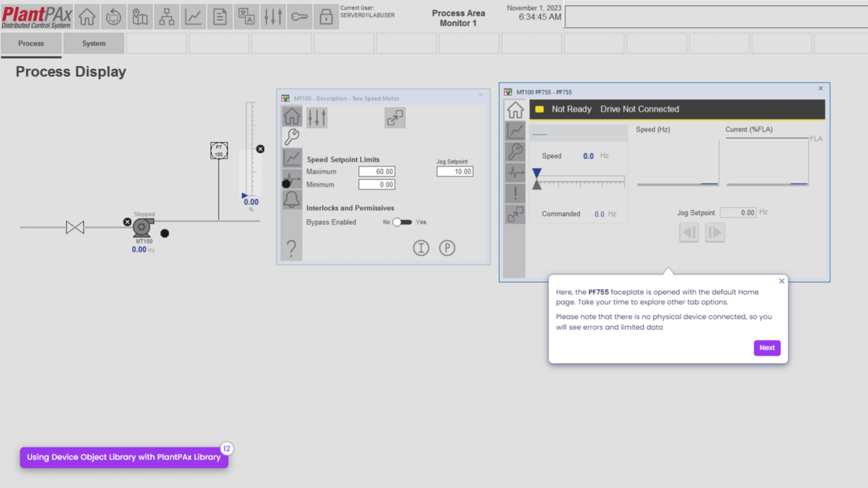Select the plant map icon in the toolbar
This screenshot has width=868, height=488.
(140, 16)
